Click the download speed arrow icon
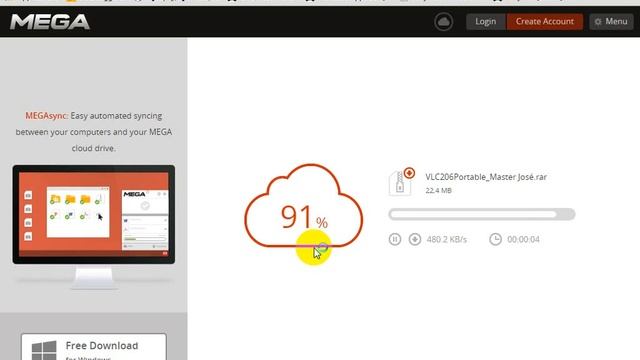The image size is (640, 360). 415,239
